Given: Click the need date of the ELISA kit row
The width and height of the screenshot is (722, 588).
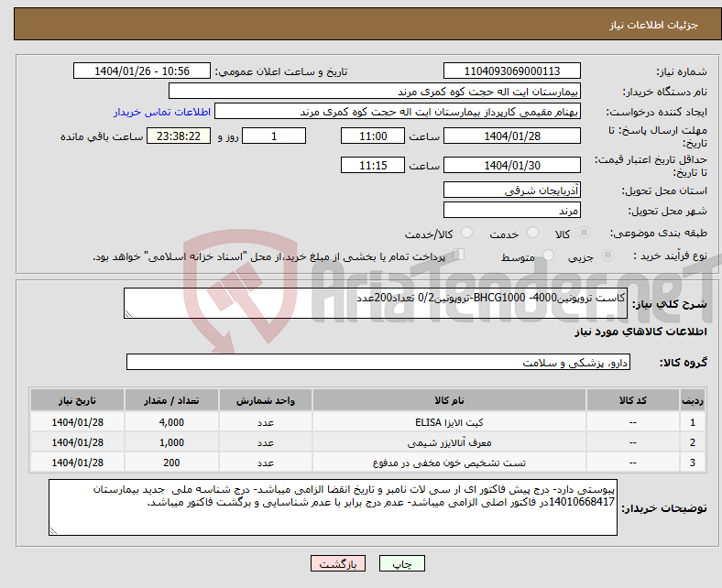Looking at the screenshot, I should pyautogui.click(x=77, y=422).
